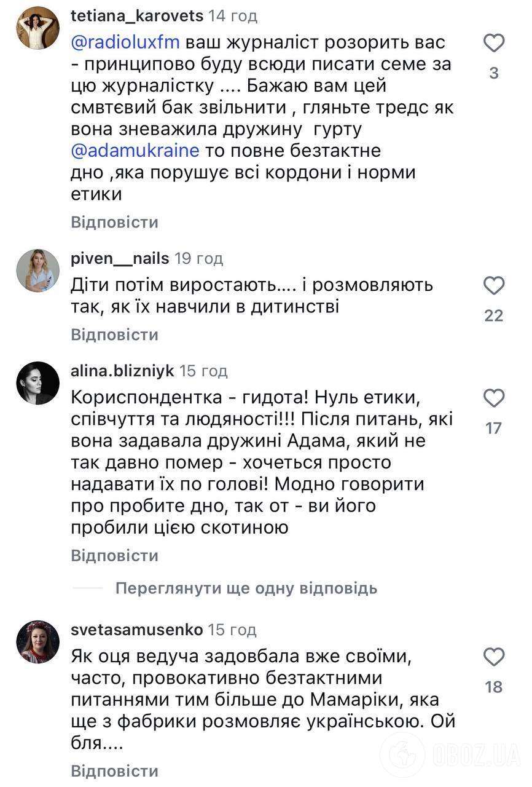
Task: Open the @adamukraine mention
Action: point(135,150)
